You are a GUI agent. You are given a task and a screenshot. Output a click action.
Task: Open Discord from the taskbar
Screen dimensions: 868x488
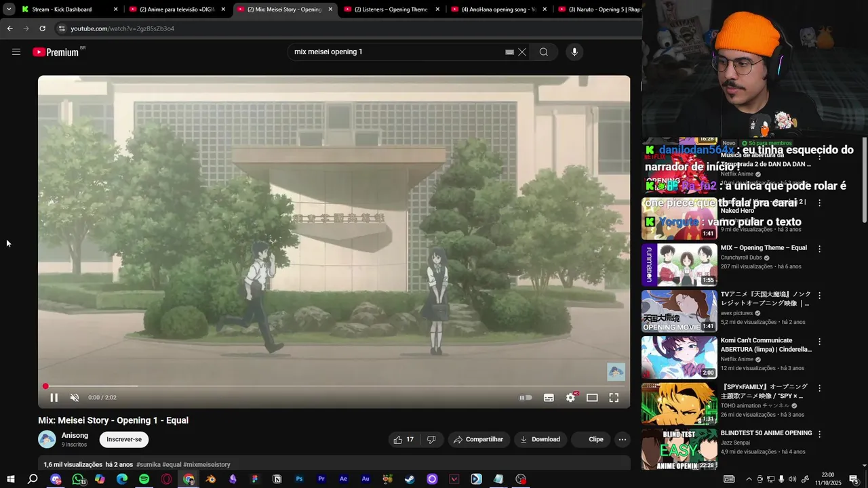[x=56, y=479]
